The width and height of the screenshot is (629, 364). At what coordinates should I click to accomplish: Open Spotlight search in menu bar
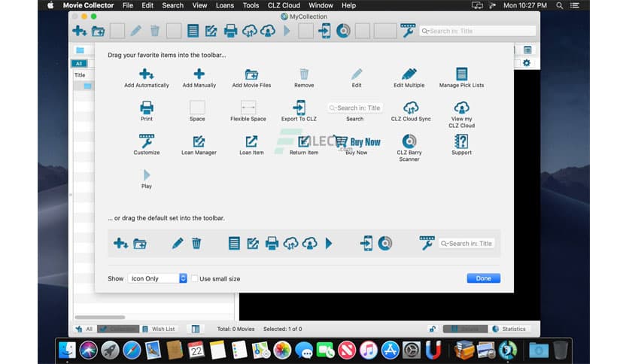point(559,5)
